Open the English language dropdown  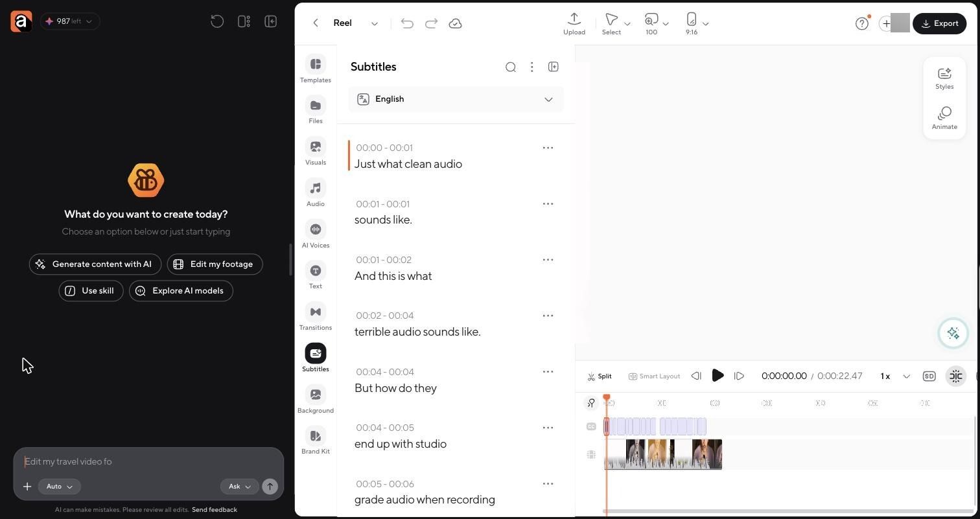[456, 99]
